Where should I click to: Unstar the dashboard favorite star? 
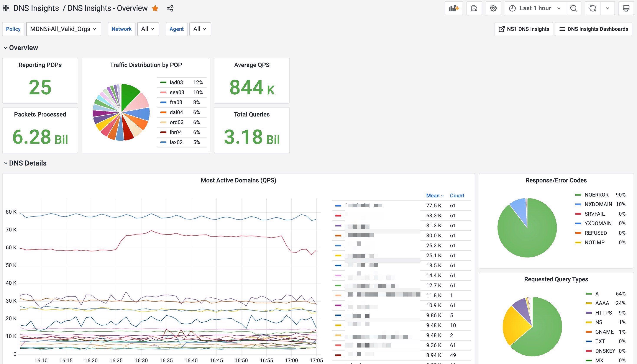[155, 8]
